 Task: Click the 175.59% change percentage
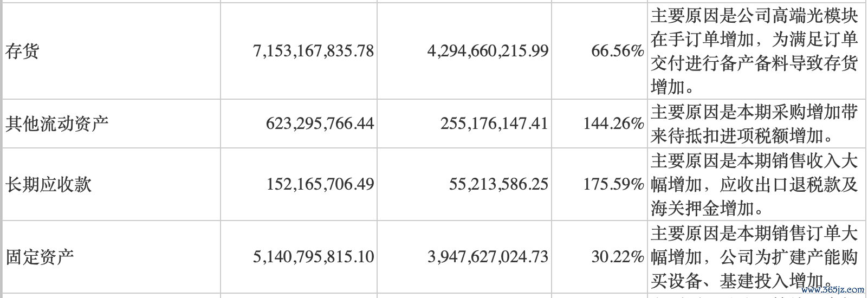click(613, 184)
